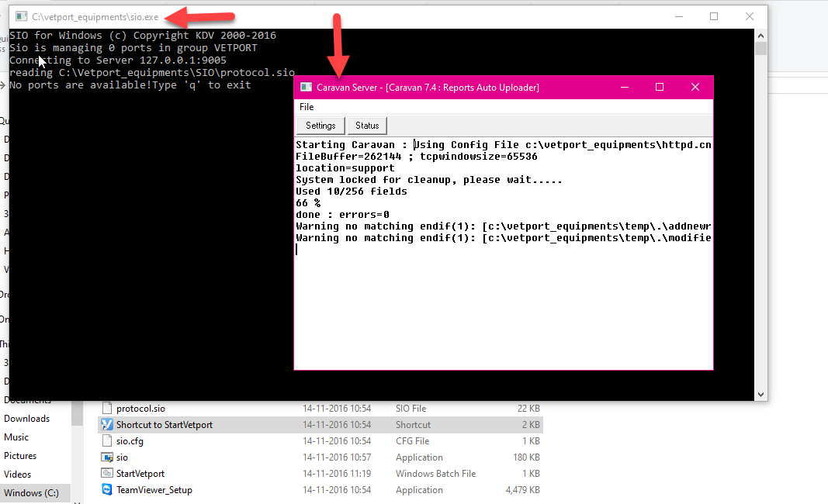Minimize the Caravan Server window

(625, 87)
